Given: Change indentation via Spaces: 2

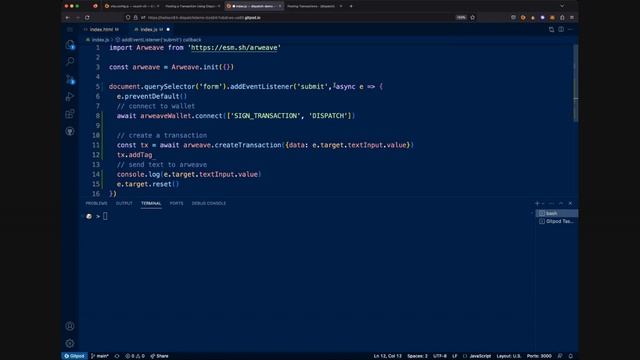Looking at the screenshot, I should pyautogui.click(x=417, y=356).
